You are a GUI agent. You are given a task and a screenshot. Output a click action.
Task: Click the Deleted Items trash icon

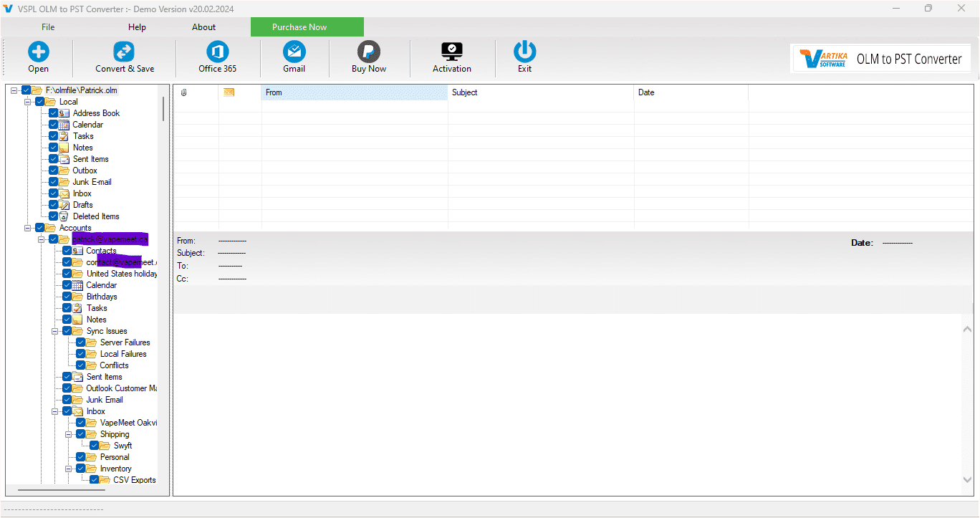64,216
